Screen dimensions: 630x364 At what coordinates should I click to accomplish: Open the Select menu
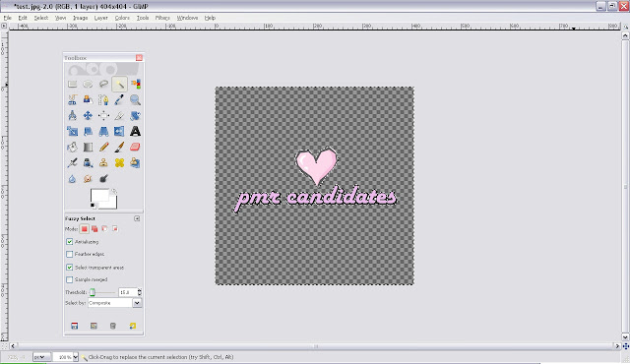pos(41,18)
